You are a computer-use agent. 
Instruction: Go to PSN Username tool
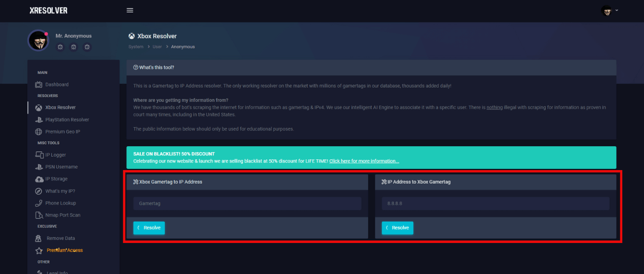(x=62, y=167)
